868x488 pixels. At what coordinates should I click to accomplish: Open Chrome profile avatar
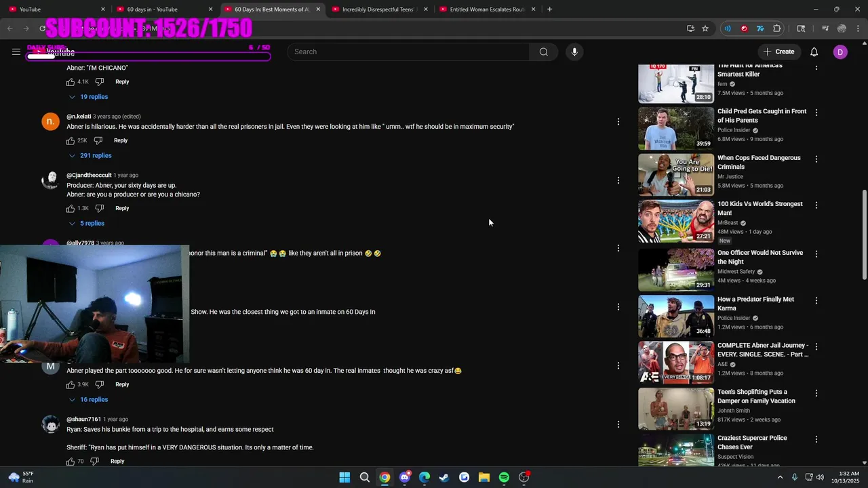click(842, 28)
